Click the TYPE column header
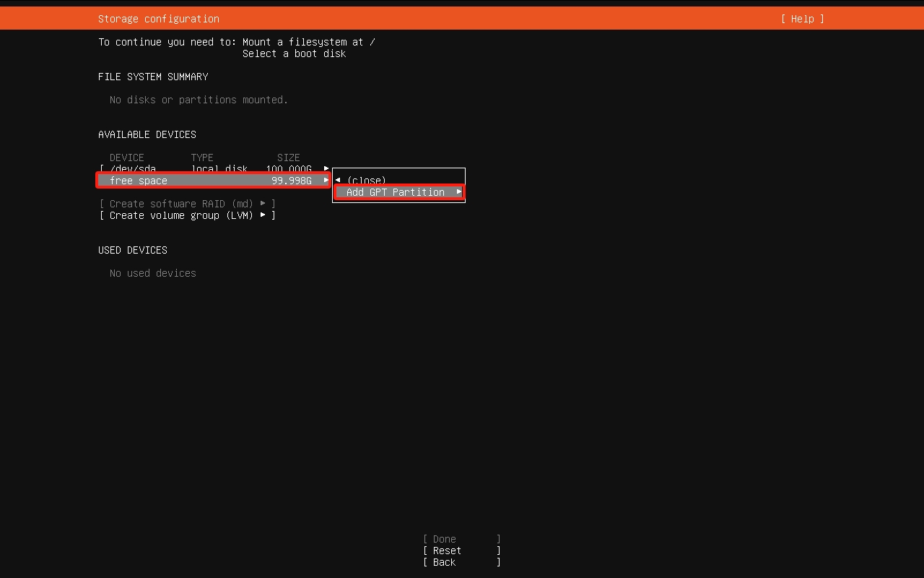The width and height of the screenshot is (924, 578). [202, 158]
